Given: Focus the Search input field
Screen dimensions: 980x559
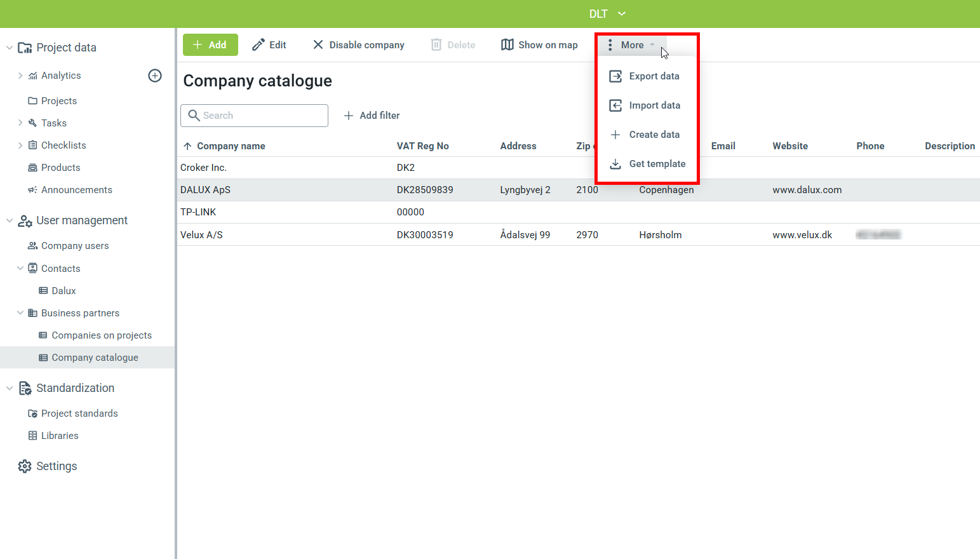Looking at the screenshot, I should (262, 116).
